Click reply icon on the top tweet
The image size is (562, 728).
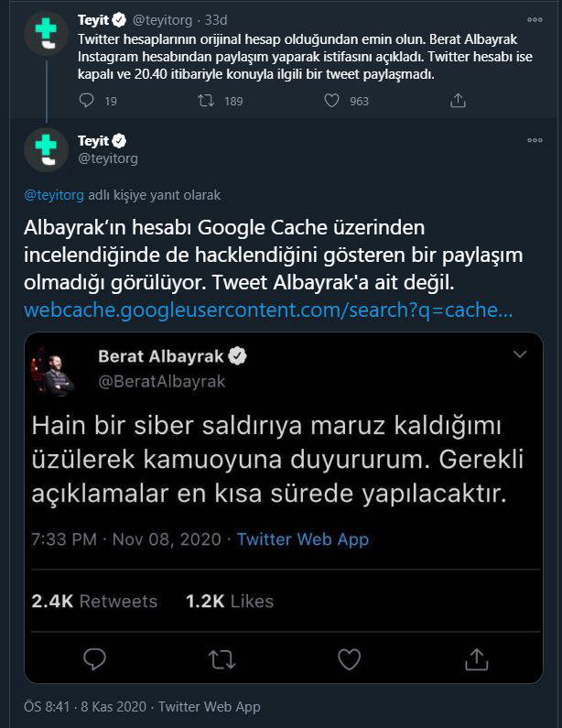(85, 101)
